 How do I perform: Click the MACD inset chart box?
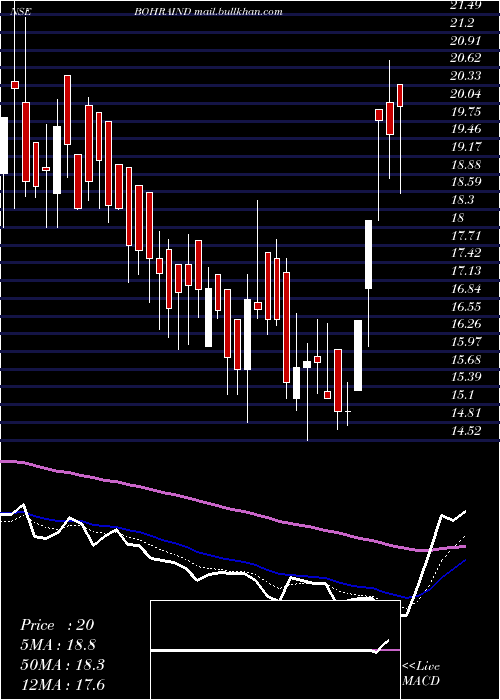click(275, 650)
